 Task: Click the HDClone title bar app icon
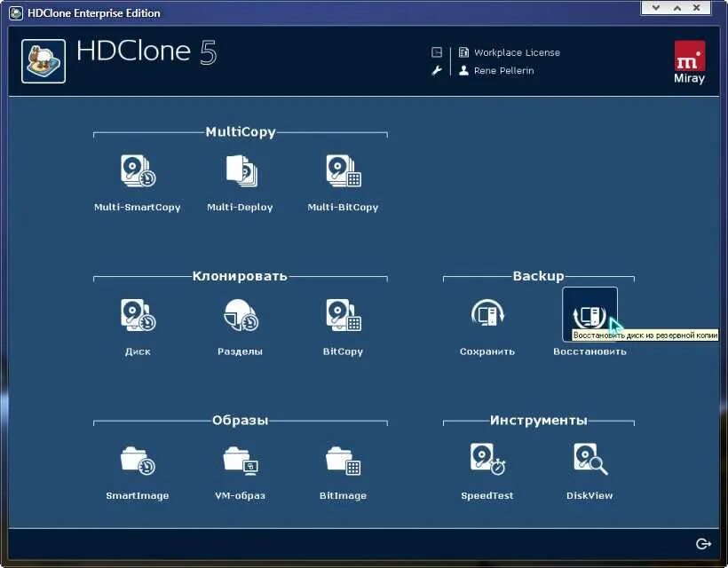pyautogui.click(x=16, y=13)
